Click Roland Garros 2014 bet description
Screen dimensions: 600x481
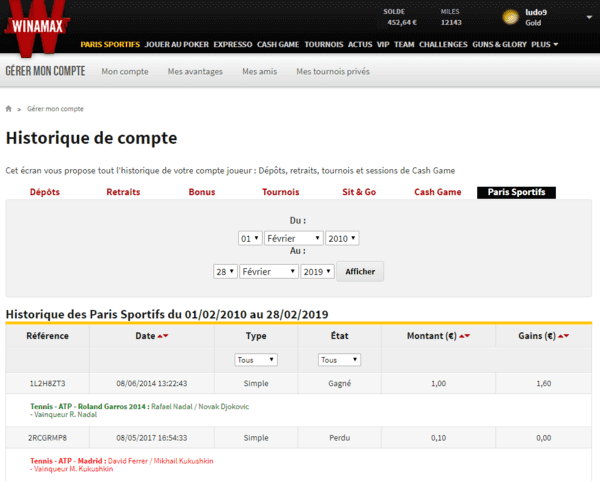point(140,410)
